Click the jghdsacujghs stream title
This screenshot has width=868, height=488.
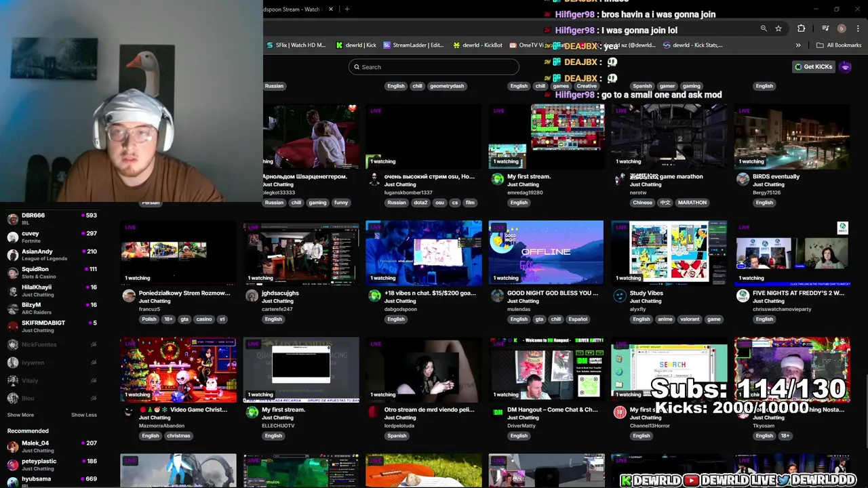(280, 293)
